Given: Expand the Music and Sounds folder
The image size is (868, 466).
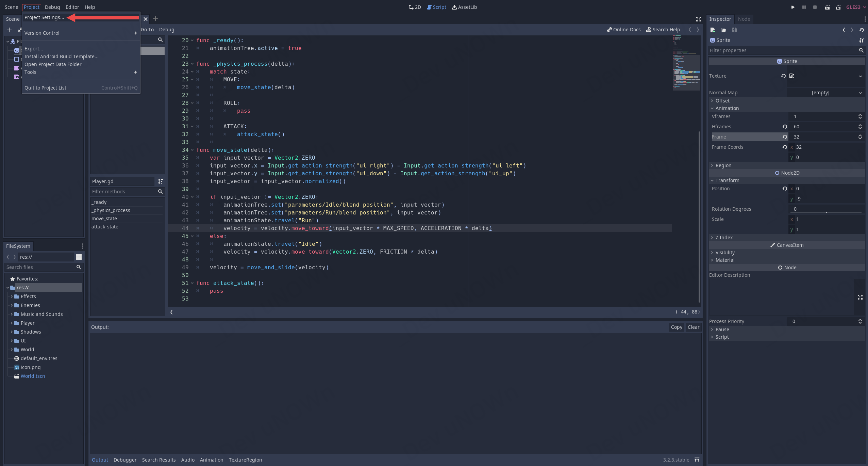Looking at the screenshot, I should click(x=12, y=314).
